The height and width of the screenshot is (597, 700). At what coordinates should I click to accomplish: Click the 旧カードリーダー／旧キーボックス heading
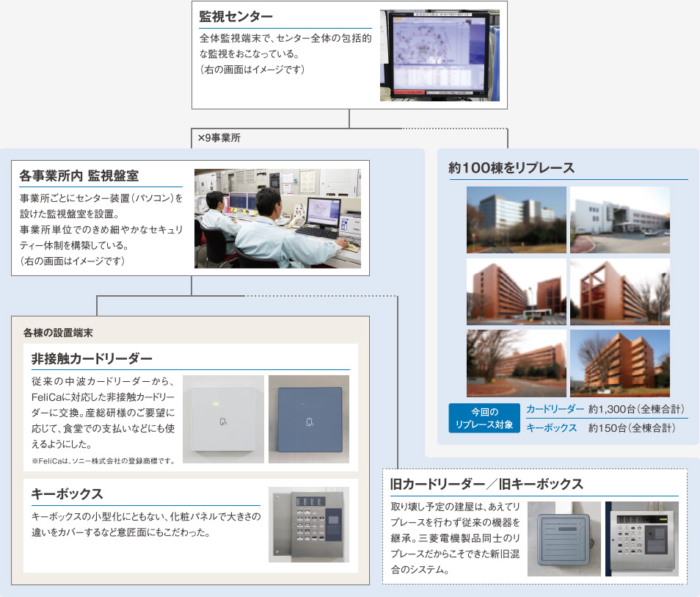click(486, 484)
